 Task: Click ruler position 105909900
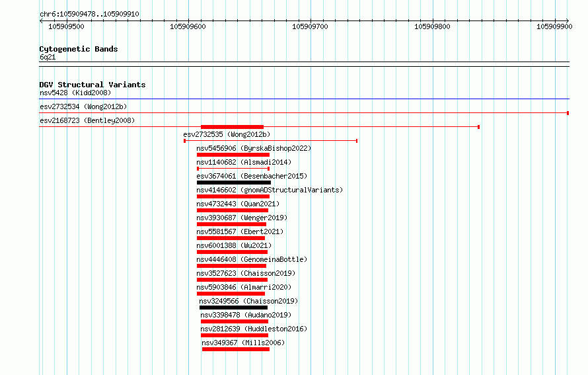554,26
